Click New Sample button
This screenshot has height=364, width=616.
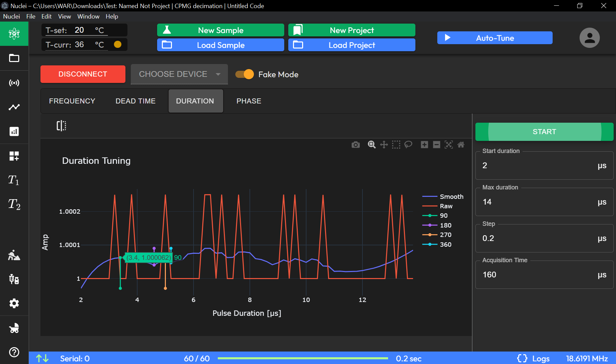coord(221,30)
